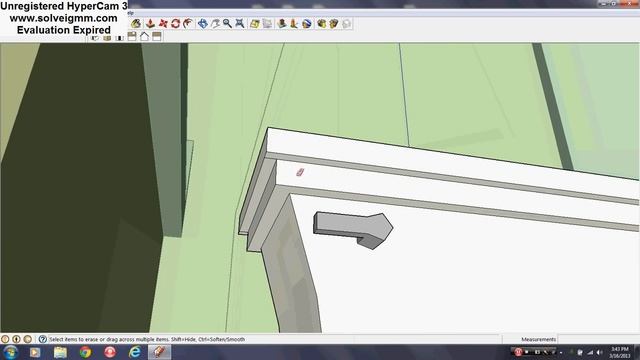Open Get Models from 3D Warehouse
The image size is (640, 360).
pyautogui.click(x=321, y=24)
